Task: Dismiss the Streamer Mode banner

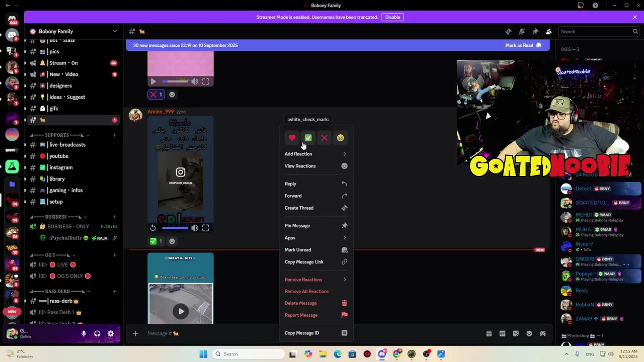Action: (635, 17)
